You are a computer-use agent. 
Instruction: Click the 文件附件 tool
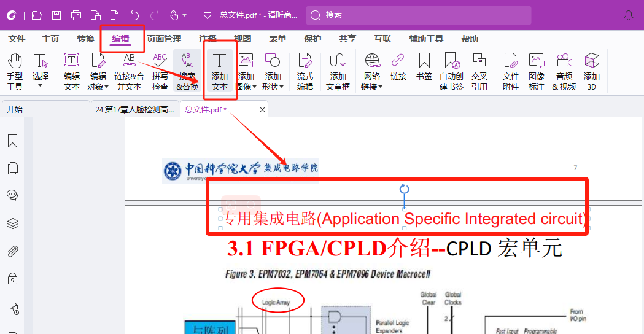[x=511, y=71]
